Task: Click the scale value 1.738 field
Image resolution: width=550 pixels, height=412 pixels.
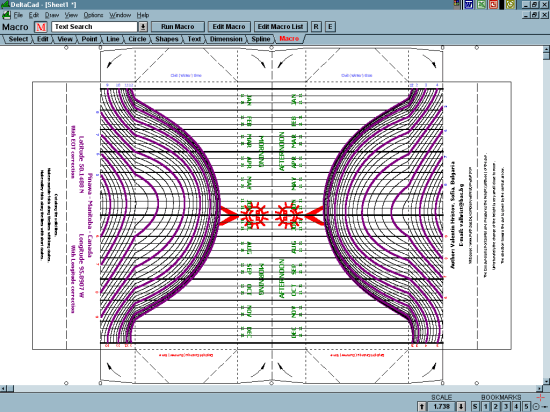Action: pos(442,406)
